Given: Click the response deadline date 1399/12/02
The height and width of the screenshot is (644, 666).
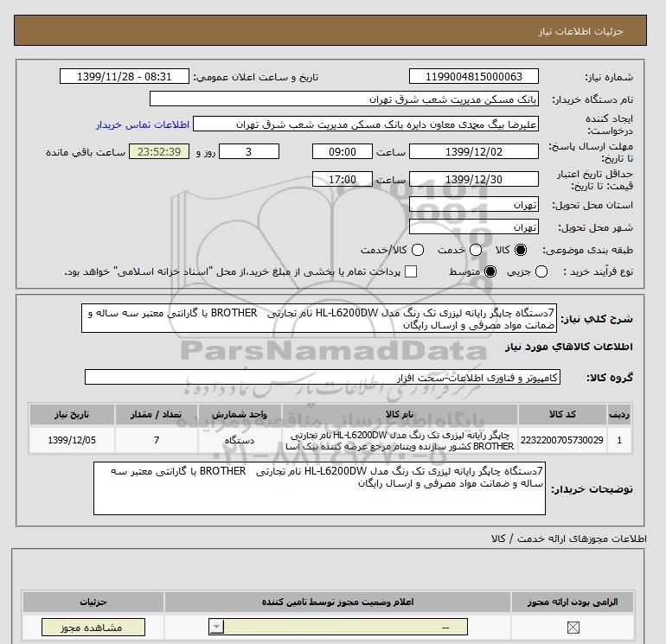Looking at the screenshot, I should point(472,151).
